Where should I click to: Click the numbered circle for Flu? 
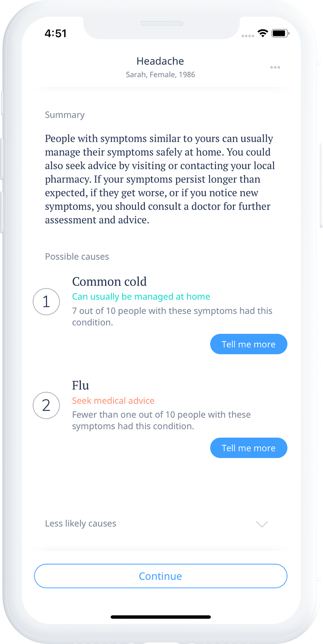46,405
